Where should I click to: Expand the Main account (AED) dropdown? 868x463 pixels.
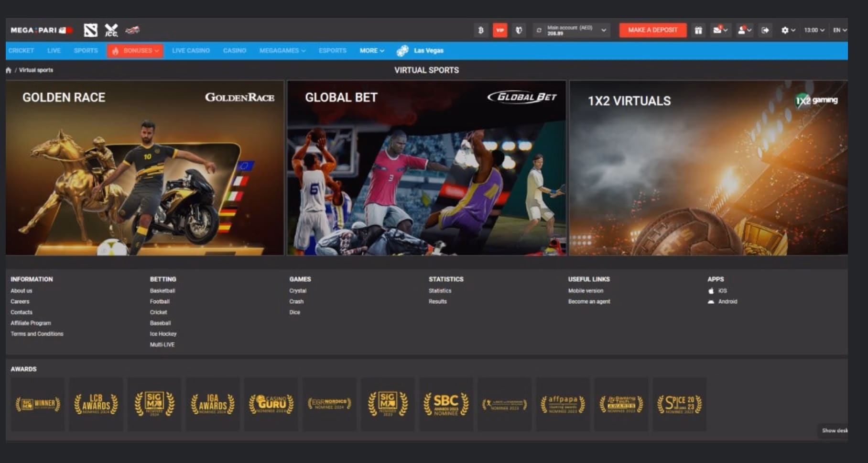(x=604, y=30)
